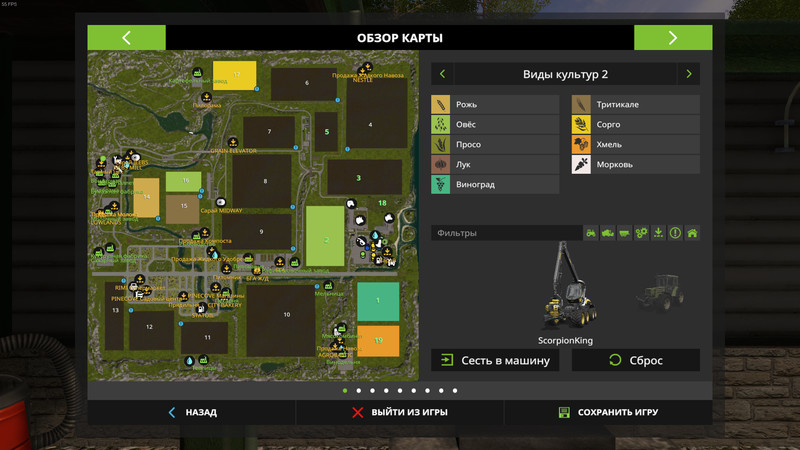Expand next crop types category arrow
800x450 pixels.
(x=688, y=74)
